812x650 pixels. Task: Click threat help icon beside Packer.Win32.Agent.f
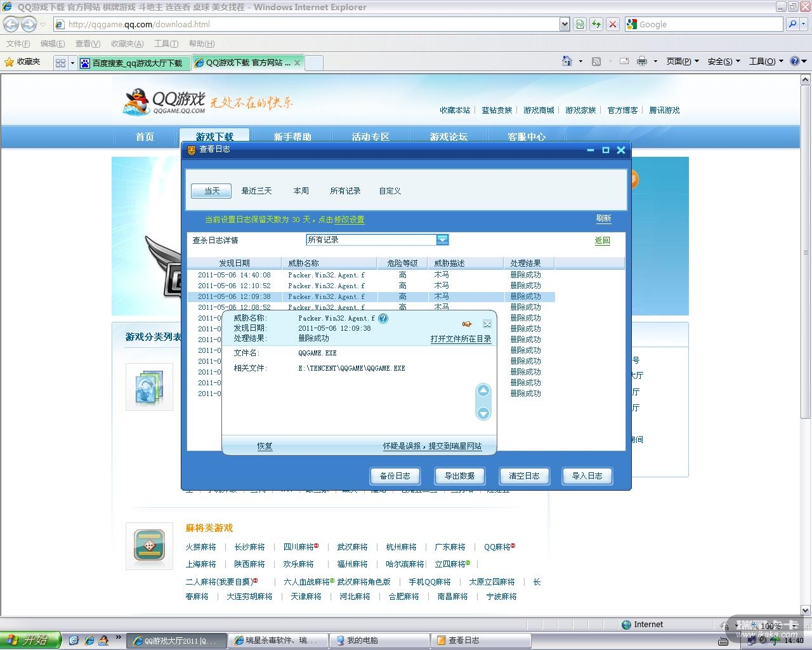(383, 319)
